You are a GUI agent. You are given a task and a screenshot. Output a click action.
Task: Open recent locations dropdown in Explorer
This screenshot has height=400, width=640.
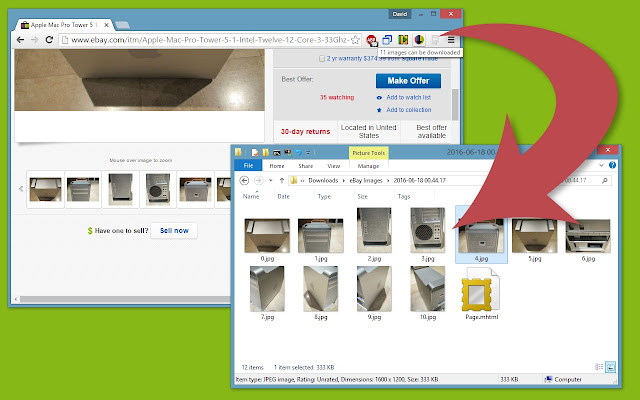tap(271, 180)
